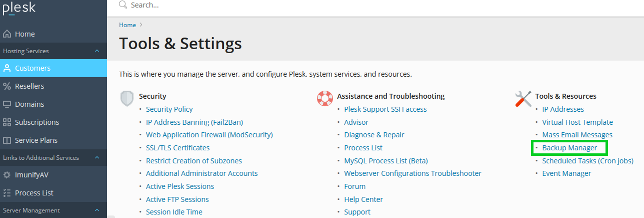
Task: Open Process List in sidebar
Action: (x=34, y=193)
